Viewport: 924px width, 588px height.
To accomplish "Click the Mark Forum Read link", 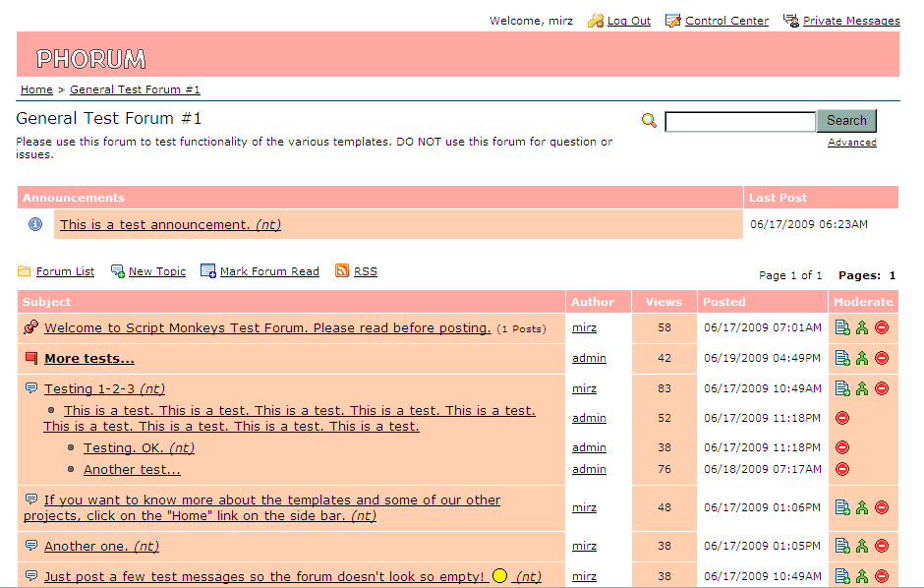I will (x=269, y=271).
